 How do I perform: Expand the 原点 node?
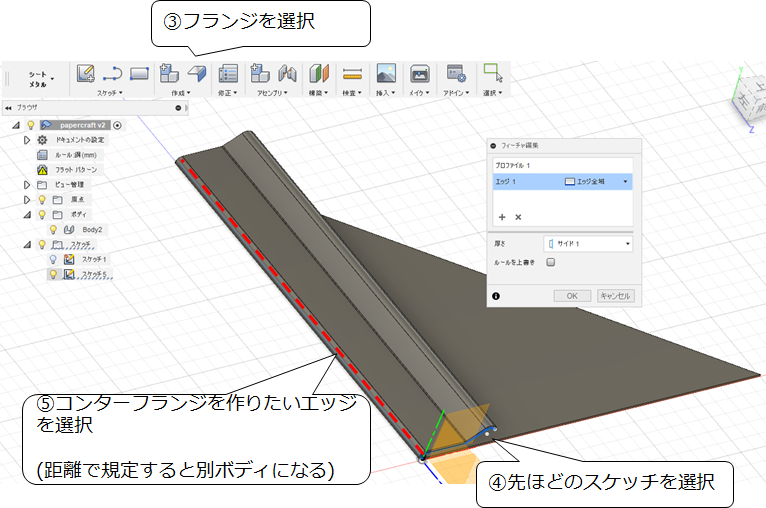tap(26, 200)
